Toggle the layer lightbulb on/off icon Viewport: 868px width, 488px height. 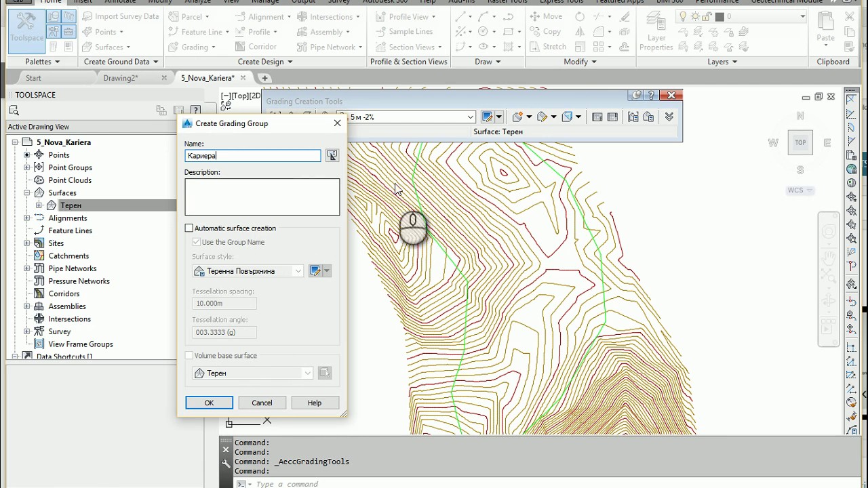[683, 16]
